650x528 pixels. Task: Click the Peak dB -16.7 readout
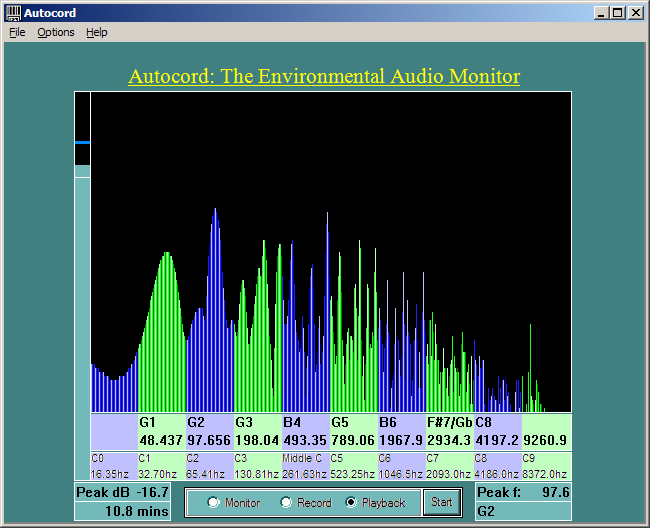coord(122,492)
